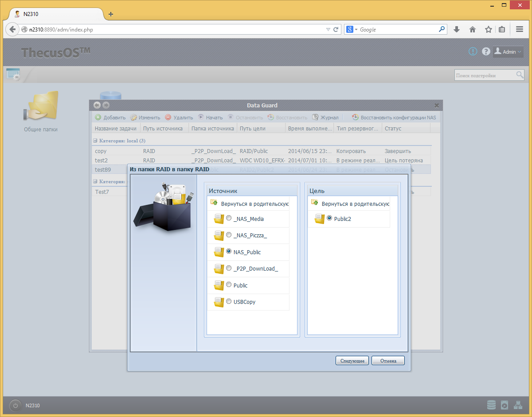Open the Public folder icon in source list
This screenshot has height=417, width=532.
tap(219, 285)
